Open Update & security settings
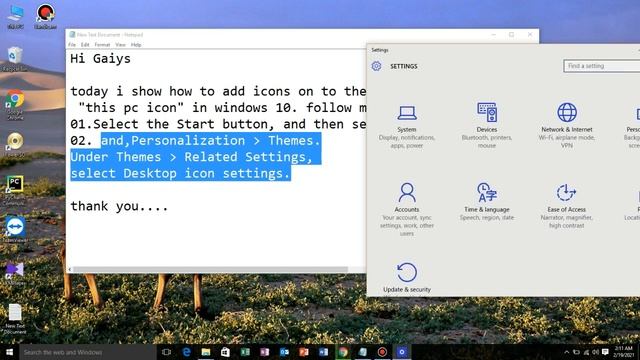 [x=407, y=278]
